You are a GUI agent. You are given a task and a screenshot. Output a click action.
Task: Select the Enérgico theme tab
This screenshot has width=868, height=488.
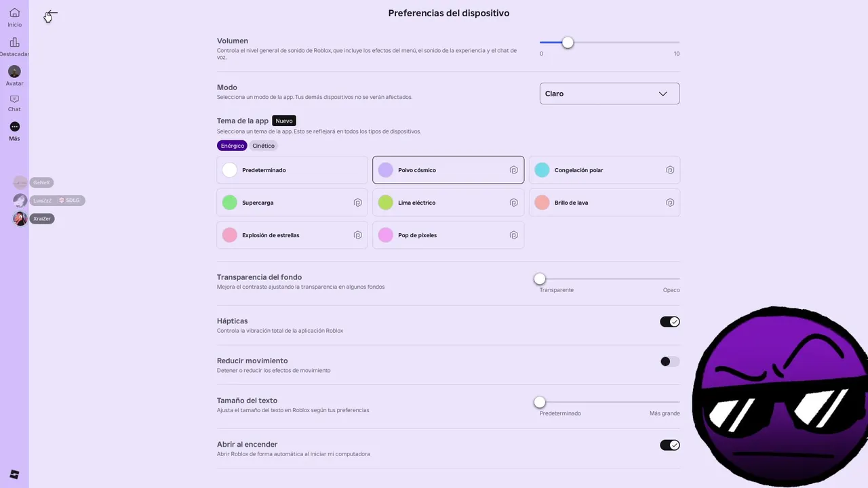click(232, 146)
